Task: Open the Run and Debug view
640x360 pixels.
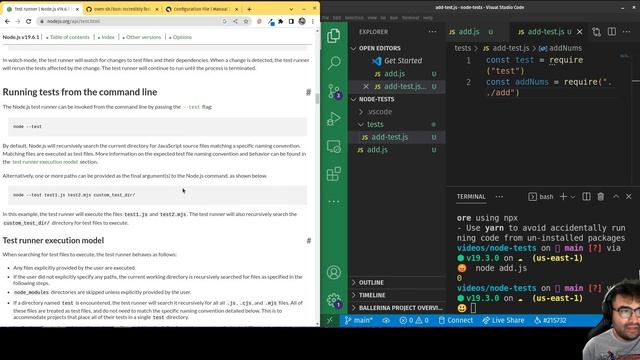Action: [x=334, y=119]
